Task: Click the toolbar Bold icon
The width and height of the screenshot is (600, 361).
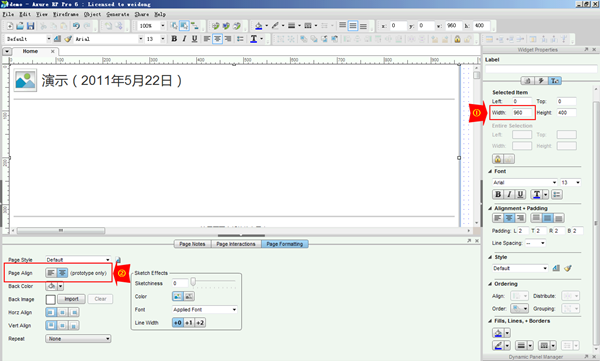Action: (174, 39)
